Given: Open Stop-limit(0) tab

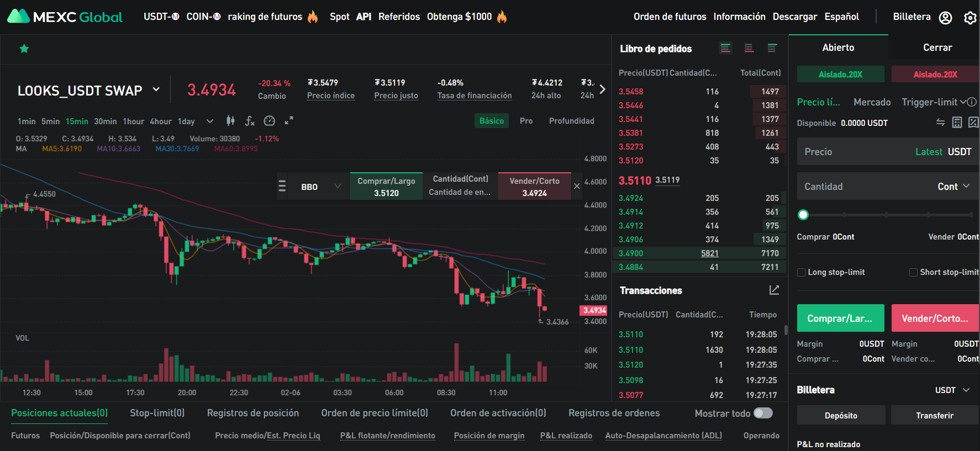Looking at the screenshot, I should pyautogui.click(x=157, y=413).
